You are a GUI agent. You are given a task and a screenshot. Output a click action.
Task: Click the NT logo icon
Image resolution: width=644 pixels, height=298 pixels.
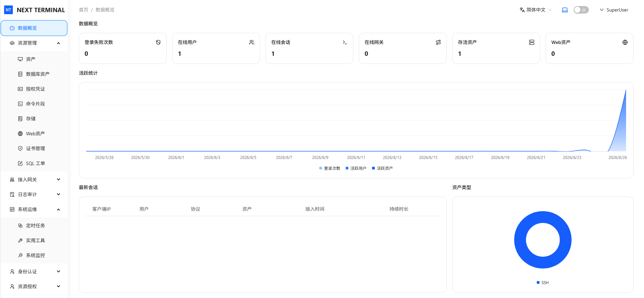click(x=8, y=10)
